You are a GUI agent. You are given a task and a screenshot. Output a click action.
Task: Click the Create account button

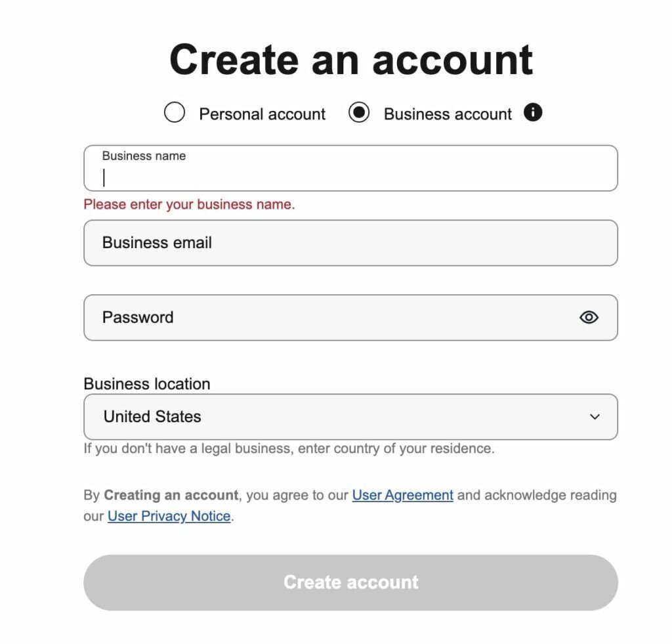350,582
